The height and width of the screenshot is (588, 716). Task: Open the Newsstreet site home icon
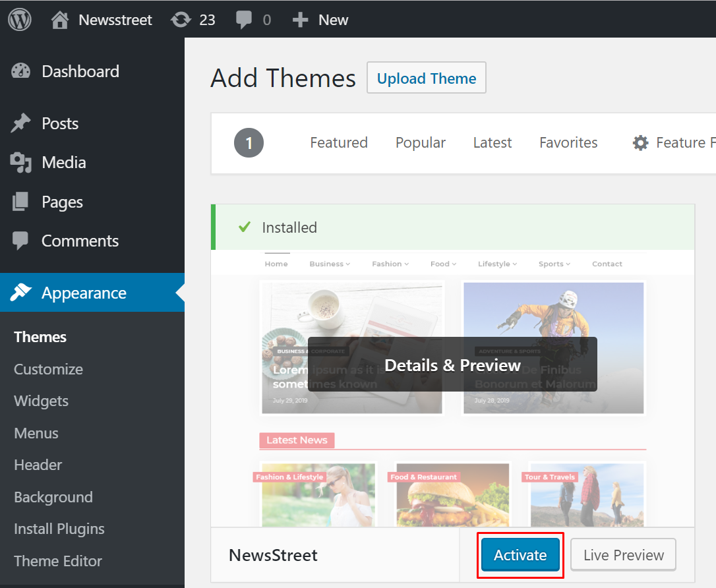pos(60,20)
